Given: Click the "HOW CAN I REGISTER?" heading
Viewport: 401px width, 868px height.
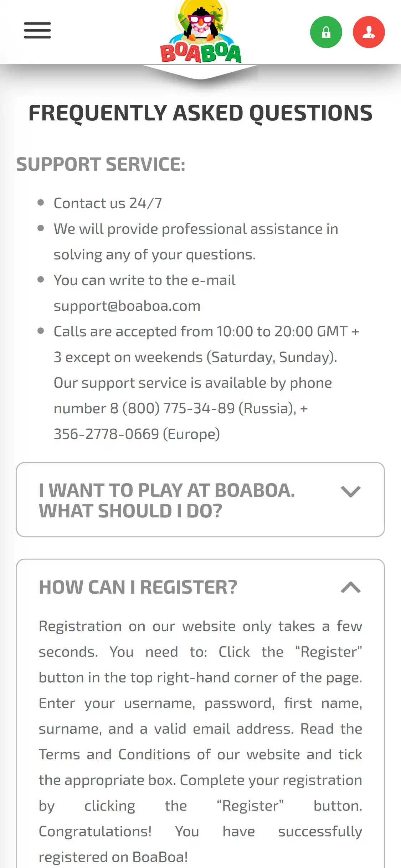Looking at the screenshot, I should coord(138,587).
